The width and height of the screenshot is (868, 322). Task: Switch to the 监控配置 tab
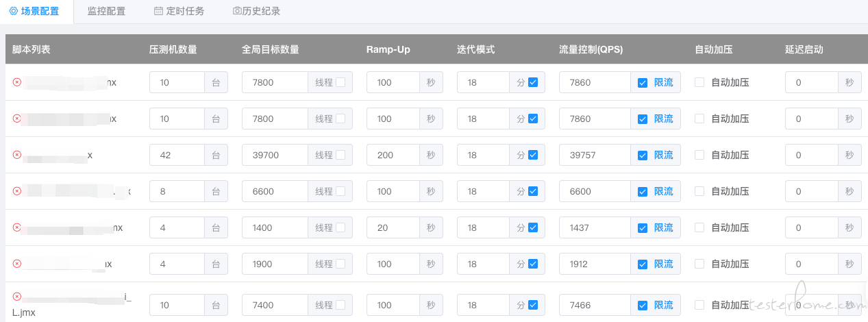106,11
